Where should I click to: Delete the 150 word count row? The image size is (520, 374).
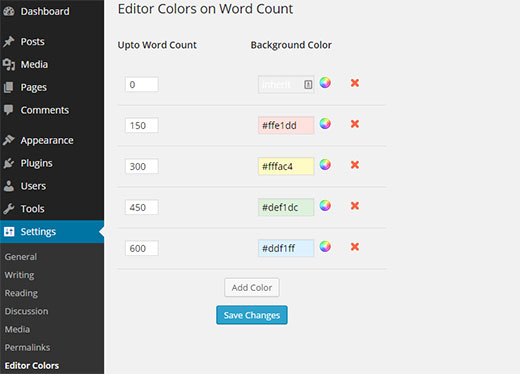(x=355, y=124)
